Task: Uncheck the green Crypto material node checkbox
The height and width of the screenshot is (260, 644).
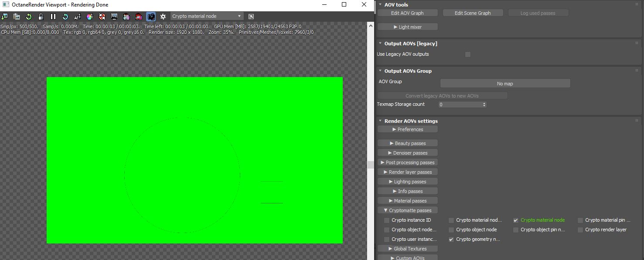Action: [x=516, y=220]
